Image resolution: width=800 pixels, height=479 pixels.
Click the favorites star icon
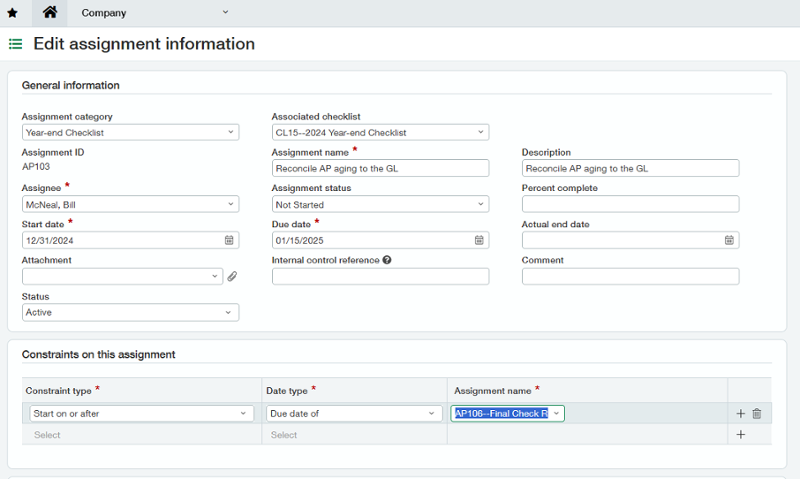tap(12, 13)
